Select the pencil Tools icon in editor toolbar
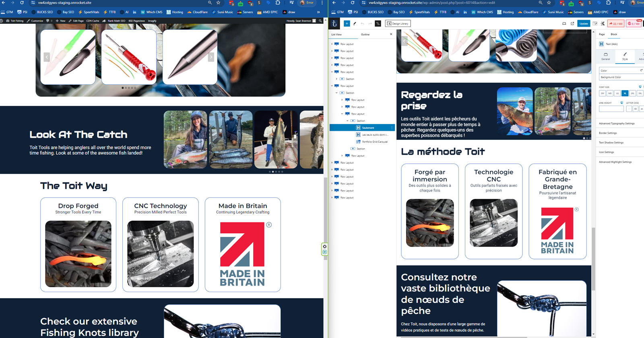 tap(355, 23)
